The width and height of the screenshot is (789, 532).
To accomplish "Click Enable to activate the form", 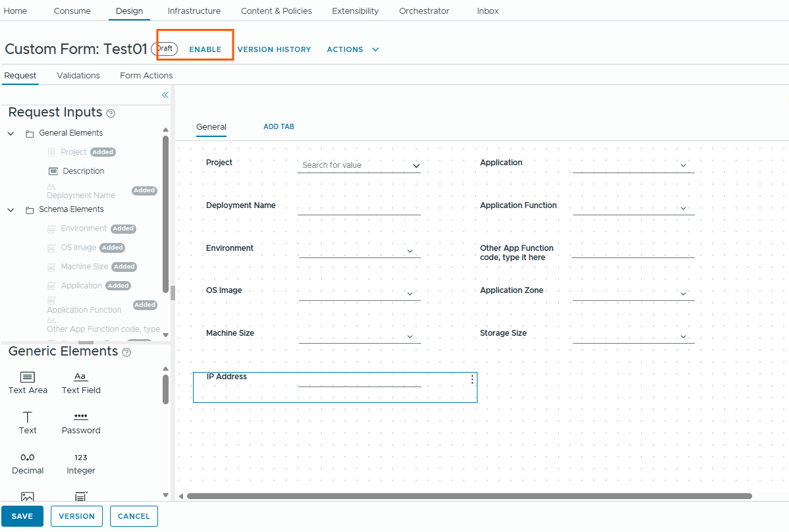I will [x=205, y=49].
